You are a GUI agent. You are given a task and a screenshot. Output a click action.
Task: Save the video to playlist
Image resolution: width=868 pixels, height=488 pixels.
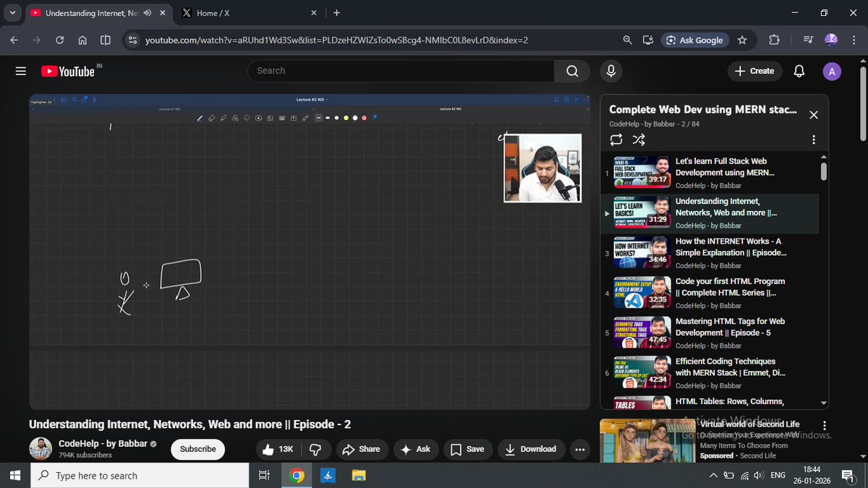(x=467, y=449)
